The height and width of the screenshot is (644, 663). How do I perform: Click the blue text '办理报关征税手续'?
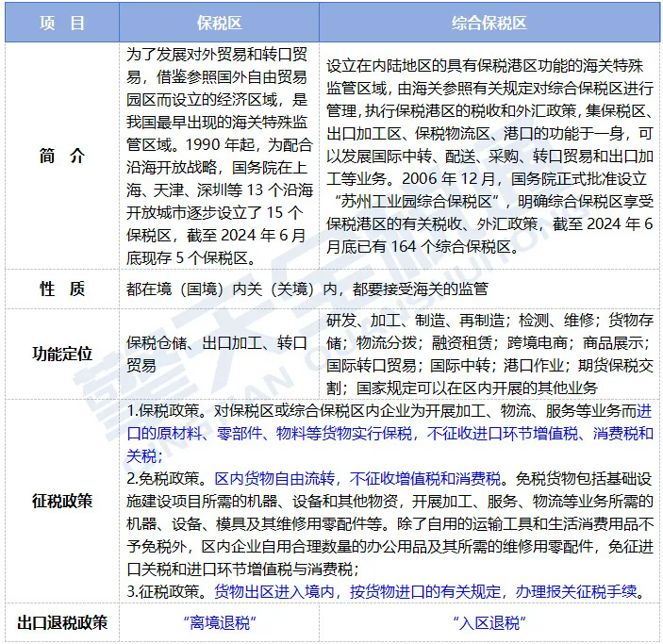[x=576, y=591]
